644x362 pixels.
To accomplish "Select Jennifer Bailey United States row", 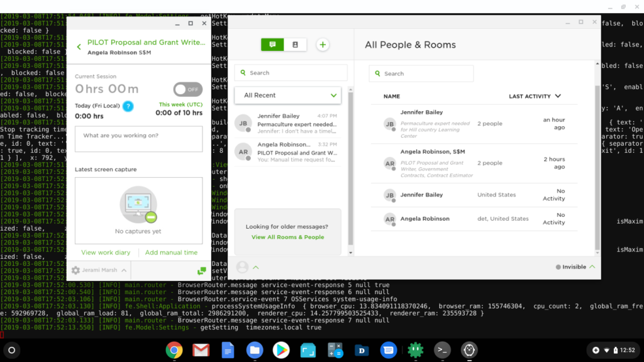I will click(x=474, y=195).
